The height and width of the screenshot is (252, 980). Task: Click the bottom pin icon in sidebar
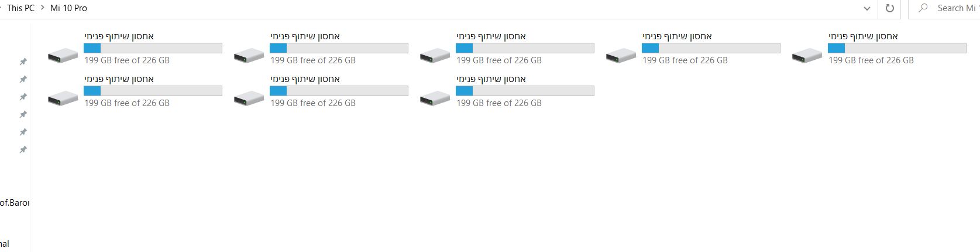(23, 149)
